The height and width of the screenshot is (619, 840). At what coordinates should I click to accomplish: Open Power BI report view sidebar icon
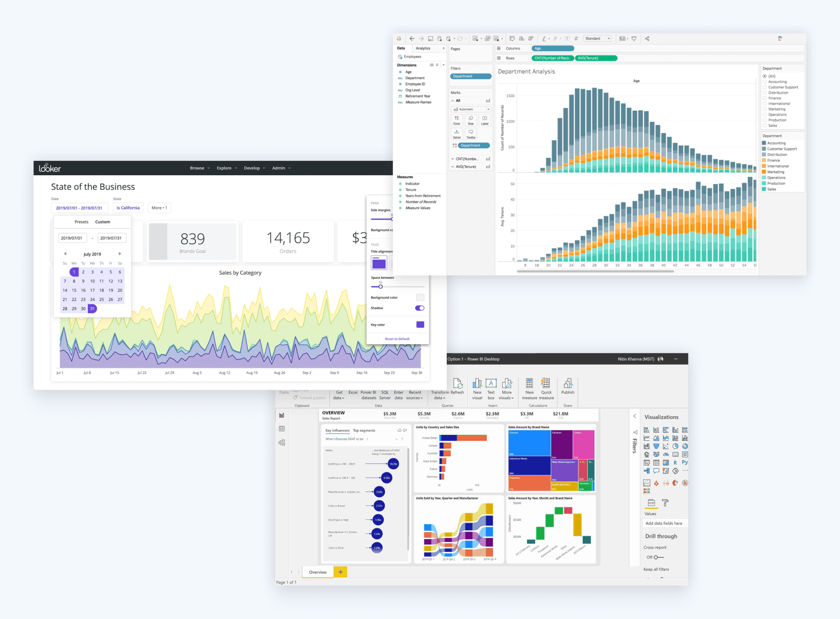click(x=282, y=415)
